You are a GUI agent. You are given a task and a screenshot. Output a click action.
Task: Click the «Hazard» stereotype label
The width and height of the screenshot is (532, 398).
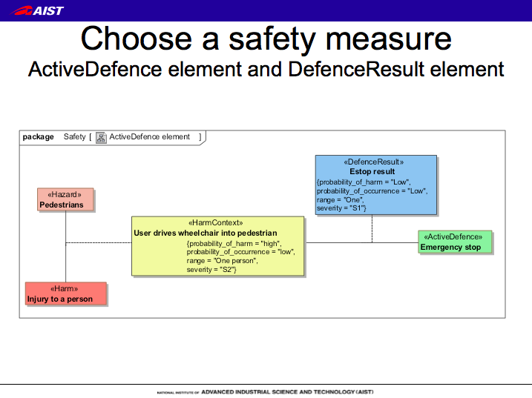tap(65, 195)
